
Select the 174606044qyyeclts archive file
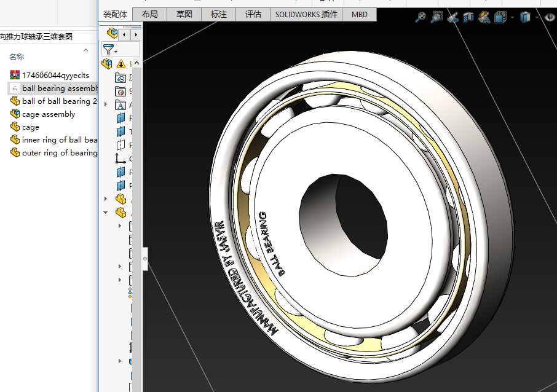click(55, 76)
